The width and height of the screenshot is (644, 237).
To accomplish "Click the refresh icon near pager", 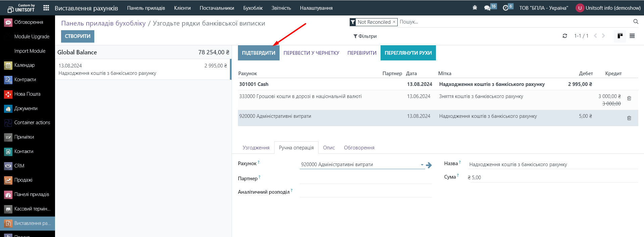I will tap(565, 36).
